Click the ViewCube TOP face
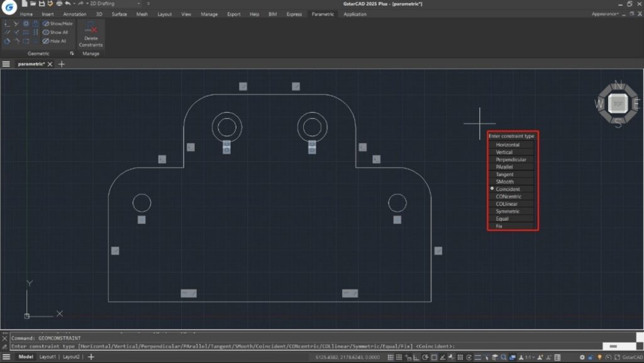Viewport: 644px width, 363px height. [618, 104]
